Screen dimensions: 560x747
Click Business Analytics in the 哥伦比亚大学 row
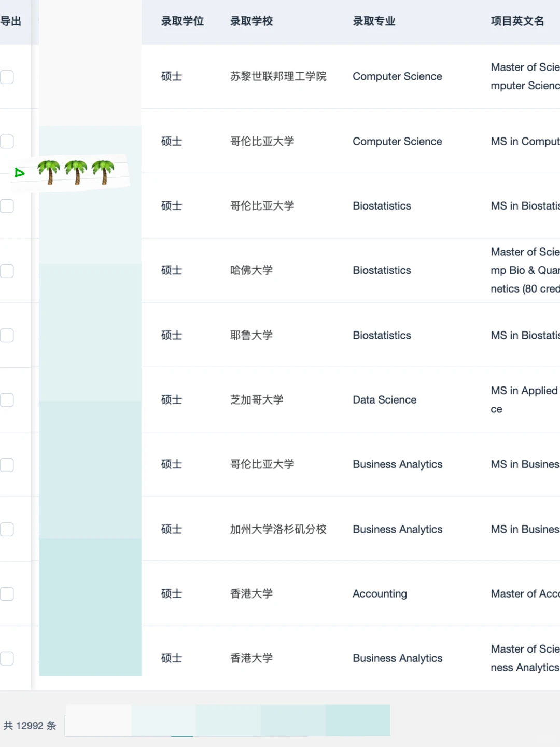pos(398,464)
